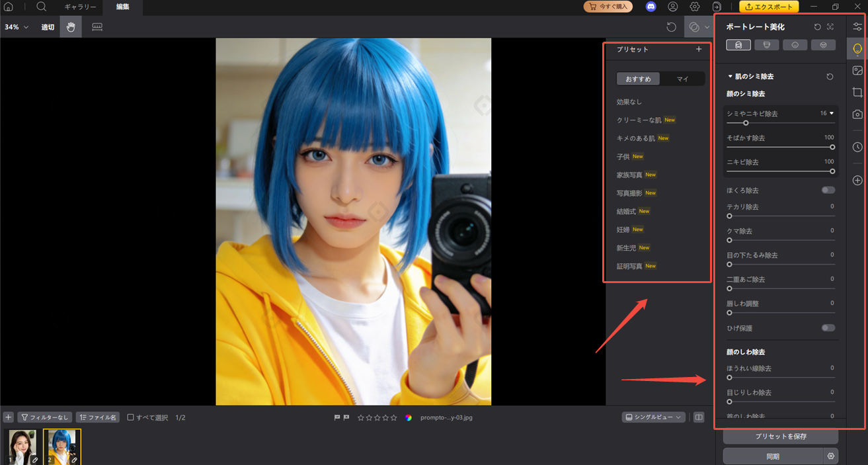868x465 pixels.
Task: Collapse the 肌のシミ除去 section
Action: pos(729,76)
